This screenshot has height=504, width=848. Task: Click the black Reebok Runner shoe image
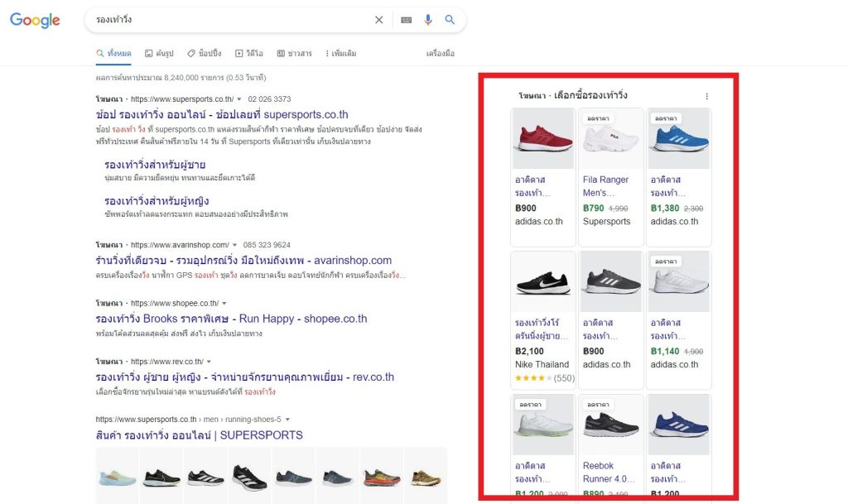click(611, 425)
